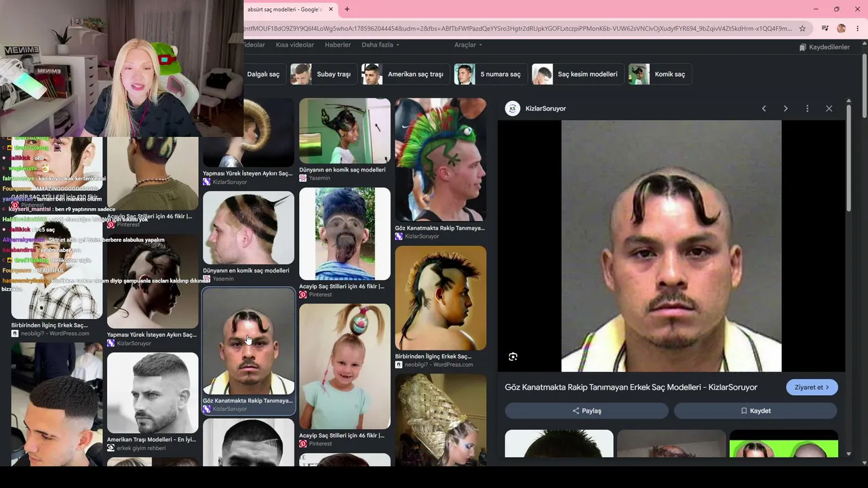Expand the 'Araçlar' tools dropdown
This screenshot has width=868, height=488.
click(468, 45)
